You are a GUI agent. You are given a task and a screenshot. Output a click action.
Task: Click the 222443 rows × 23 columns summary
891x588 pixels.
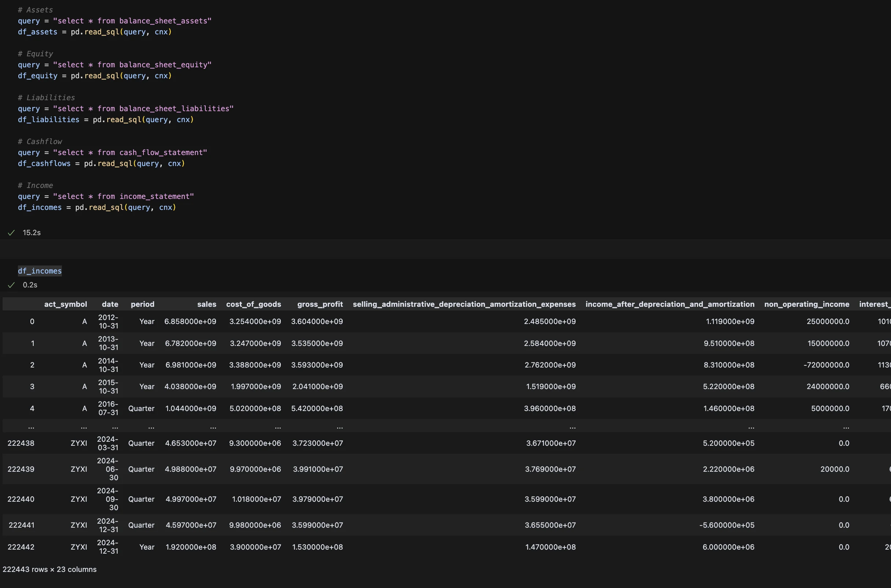(49, 569)
